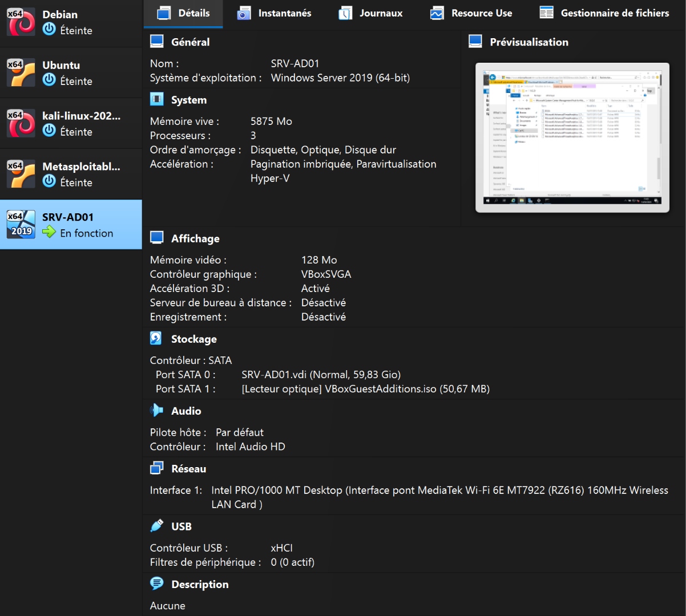Select the running SRV-AD01 machine
The image size is (686, 616).
71,224
